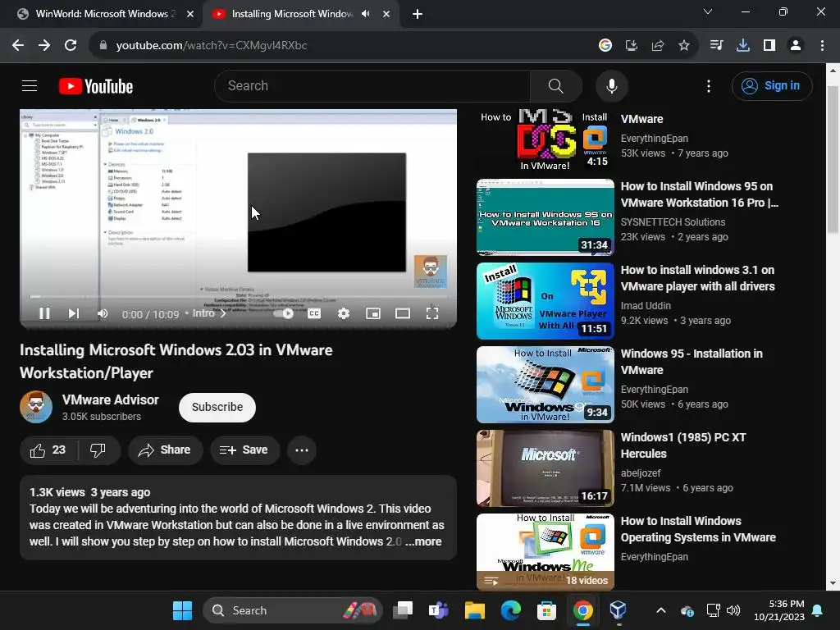
Task: Select the Installing Microsoft Windows tab
Action: click(x=290, y=14)
